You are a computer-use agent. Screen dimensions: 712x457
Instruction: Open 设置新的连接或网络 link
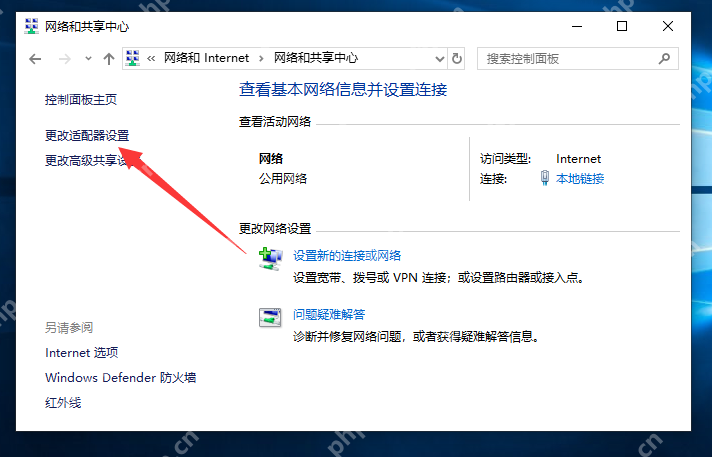point(347,255)
